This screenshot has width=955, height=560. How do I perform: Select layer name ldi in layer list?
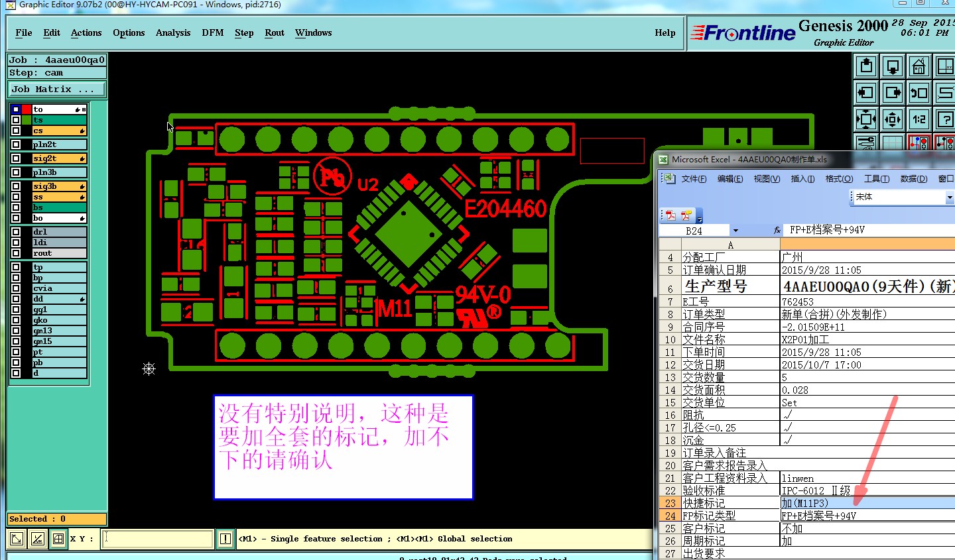pyautogui.click(x=59, y=243)
